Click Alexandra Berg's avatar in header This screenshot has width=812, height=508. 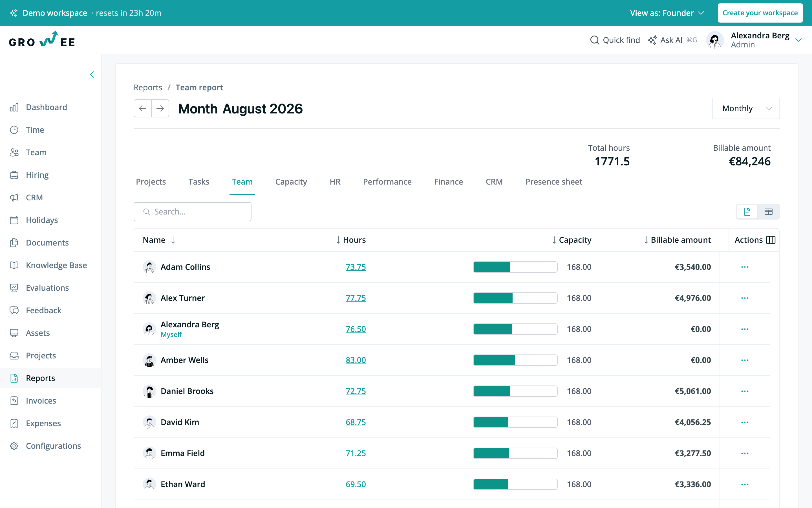pyautogui.click(x=715, y=40)
